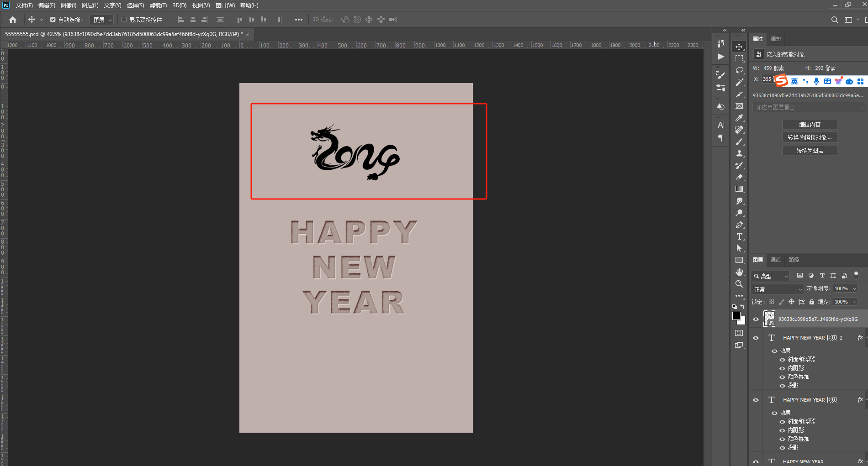Select the Magic Wand tool
868x466 pixels.
coord(739,82)
